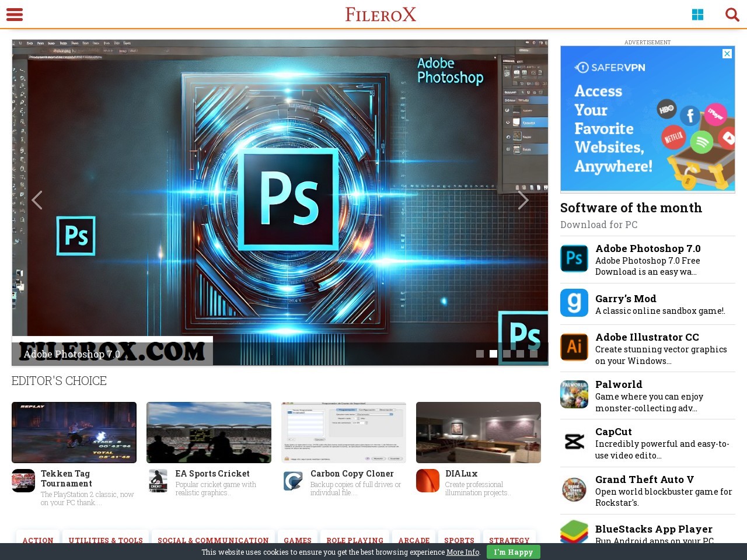Click the Adobe Illustrator CC icon
This screenshot has width=747, height=560.
(574, 347)
